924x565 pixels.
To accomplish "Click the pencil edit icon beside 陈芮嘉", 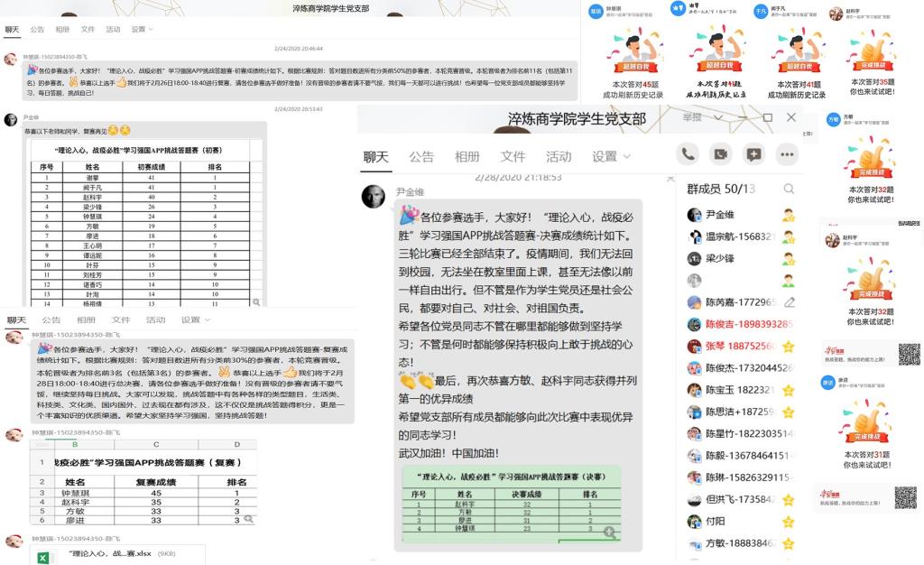I will coord(790,302).
